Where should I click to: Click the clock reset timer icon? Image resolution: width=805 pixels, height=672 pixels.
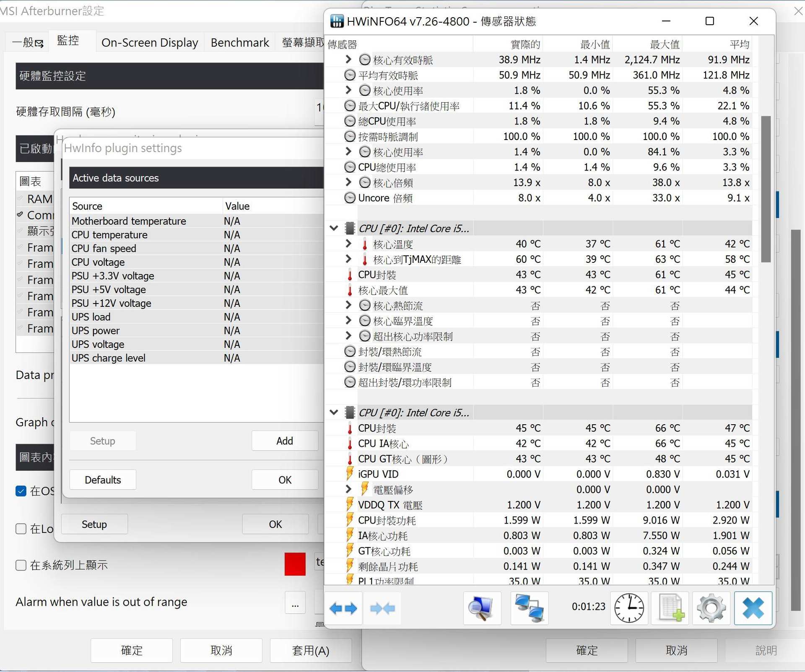point(629,608)
